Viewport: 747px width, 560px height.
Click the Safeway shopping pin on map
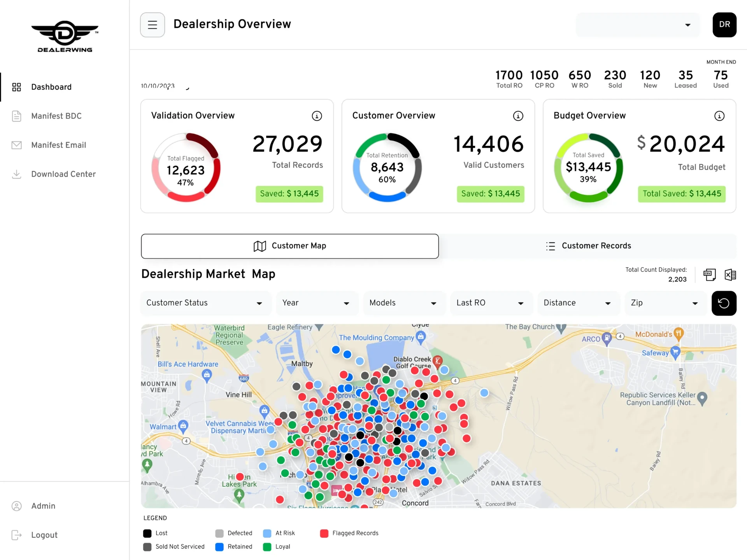click(675, 353)
